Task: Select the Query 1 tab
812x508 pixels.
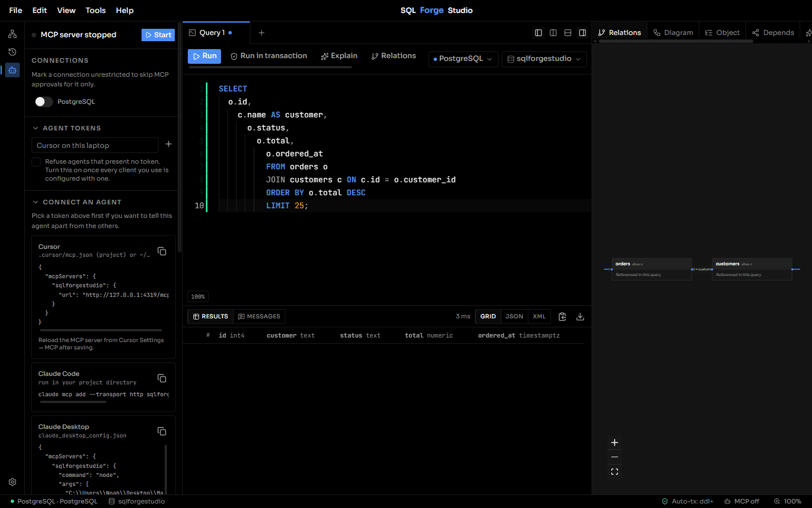Action: click(x=216, y=33)
